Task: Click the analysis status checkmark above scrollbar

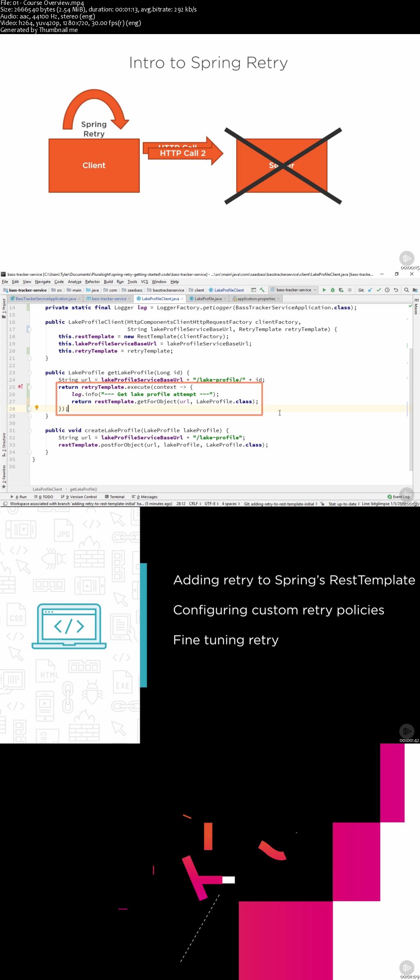Action: coord(410,306)
